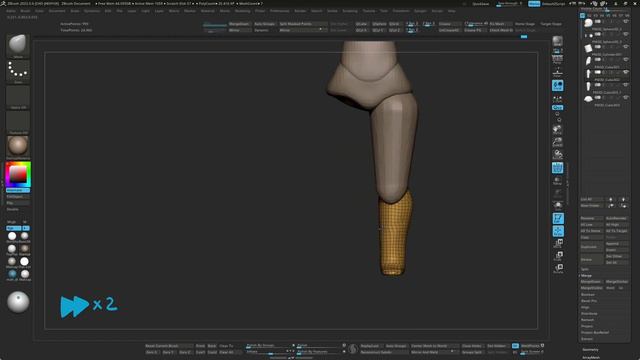Screen dimensions: 640x360
Task: Open the Alpha Off selector
Action: 18,97
